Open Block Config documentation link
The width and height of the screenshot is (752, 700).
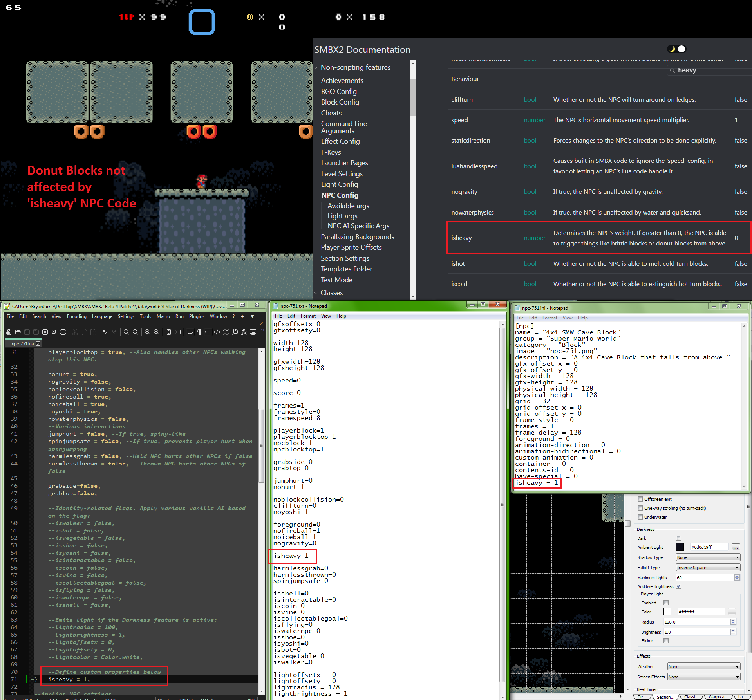coord(340,102)
